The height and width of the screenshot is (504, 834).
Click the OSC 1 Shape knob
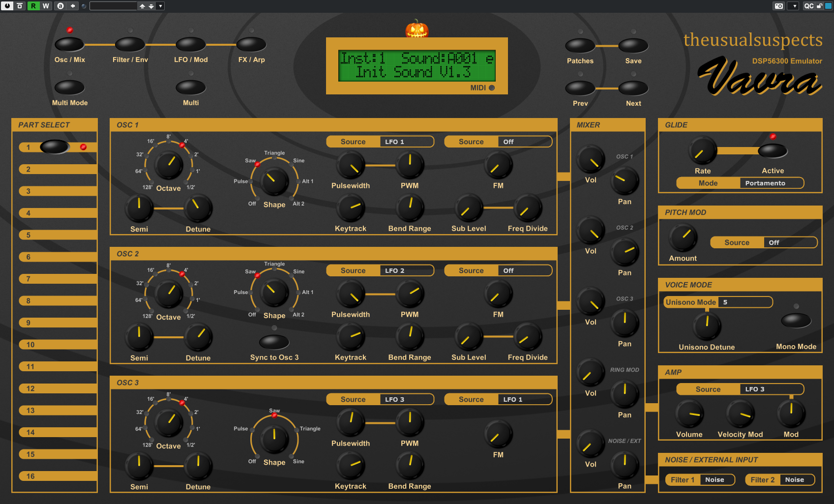pyautogui.click(x=274, y=181)
